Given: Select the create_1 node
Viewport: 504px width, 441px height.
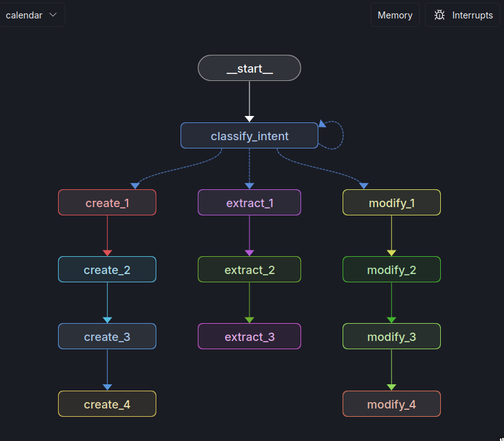Looking at the screenshot, I should click(x=107, y=203).
